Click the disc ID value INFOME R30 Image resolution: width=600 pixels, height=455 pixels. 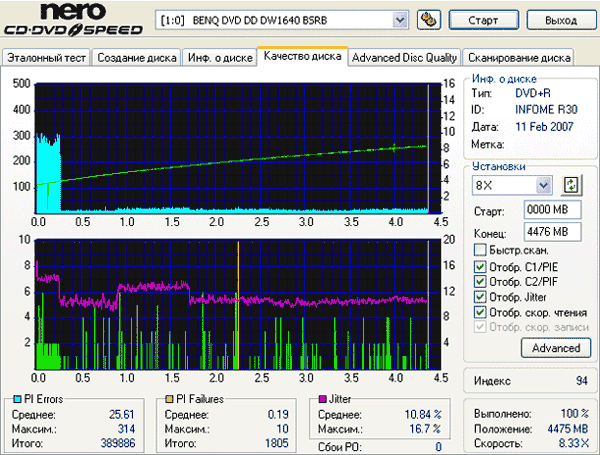click(546, 110)
